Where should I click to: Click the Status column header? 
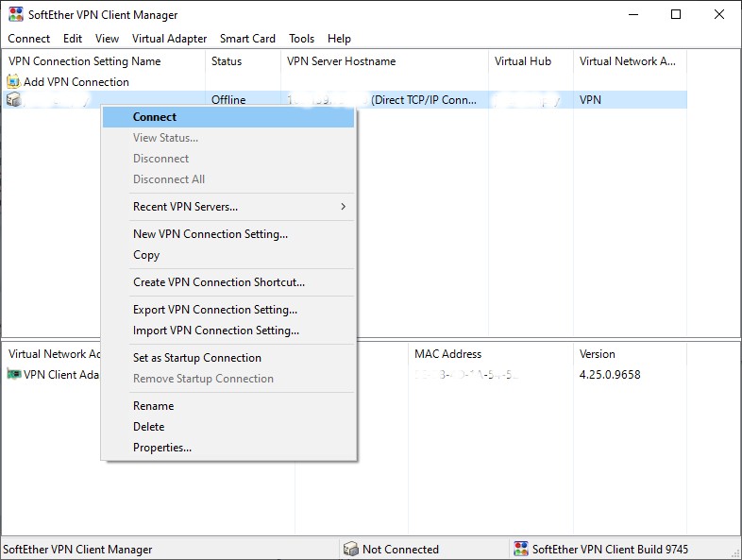244,61
